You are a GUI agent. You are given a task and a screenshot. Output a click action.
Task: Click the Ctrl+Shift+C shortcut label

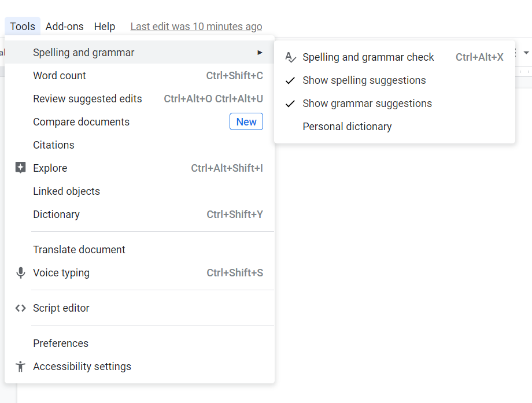[x=234, y=75]
